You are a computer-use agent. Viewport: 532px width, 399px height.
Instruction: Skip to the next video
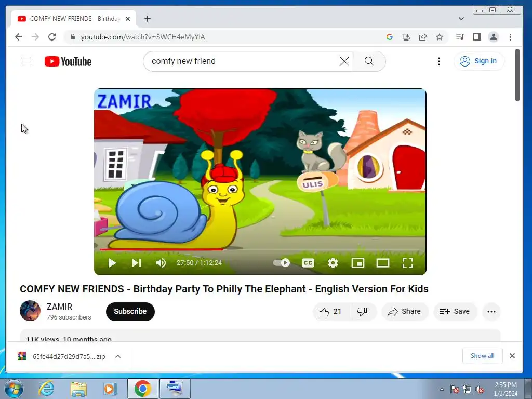[x=137, y=263]
